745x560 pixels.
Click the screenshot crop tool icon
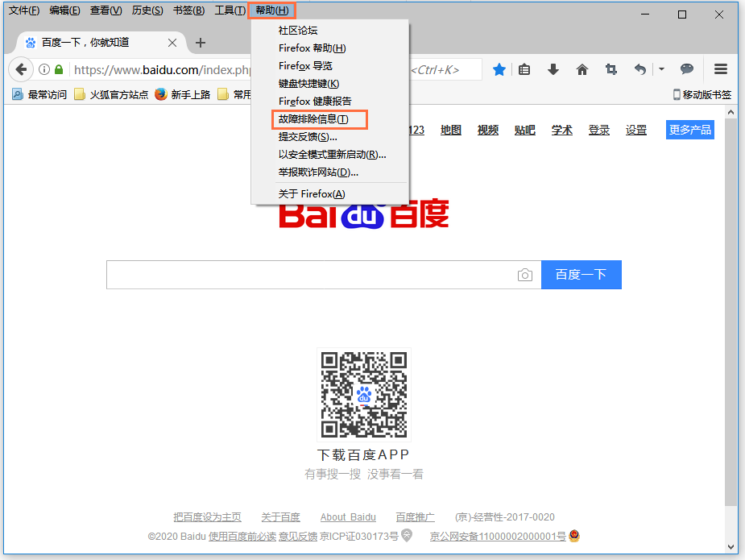[611, 69]
